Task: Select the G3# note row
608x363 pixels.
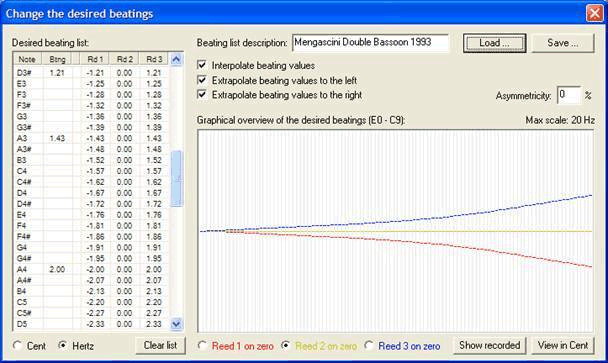Action: click(x=91, y=127)
